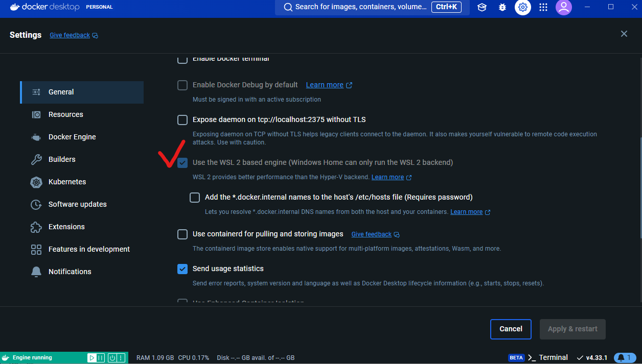Image resolution: width=642 pixels, height=364 pixels.
Task: Click the engine power icon in status bar
Action: coord(112,358)
